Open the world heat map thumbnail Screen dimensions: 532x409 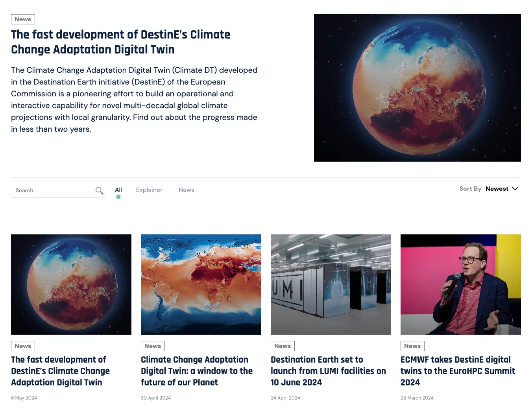(201, 284)
